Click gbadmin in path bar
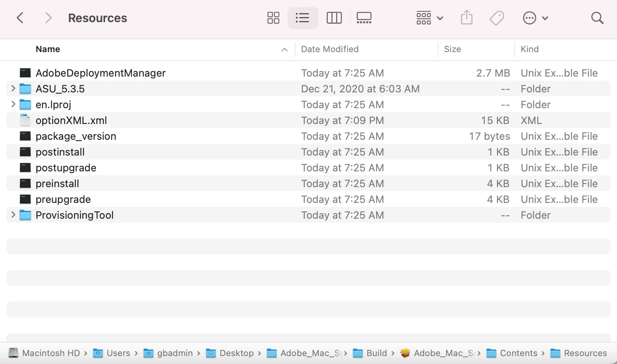The width and height of the screenshot is (617, 364). pos(175,353)
